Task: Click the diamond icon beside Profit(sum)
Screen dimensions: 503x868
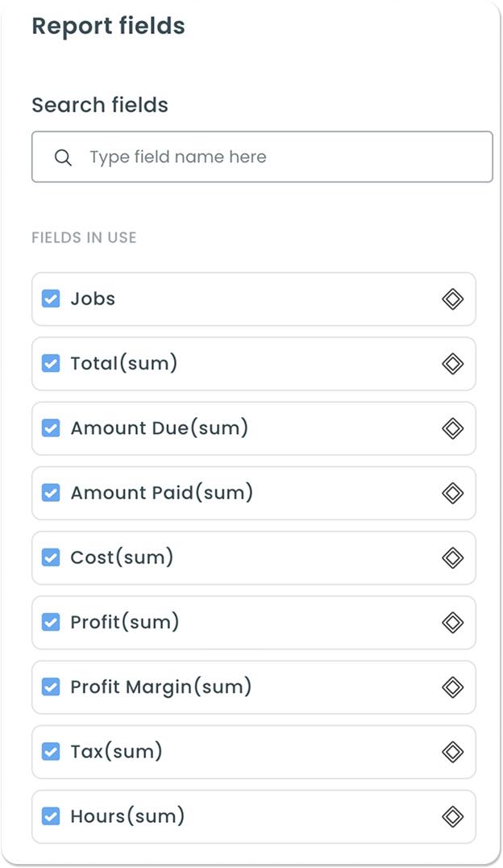Action: tap(453, 622)
